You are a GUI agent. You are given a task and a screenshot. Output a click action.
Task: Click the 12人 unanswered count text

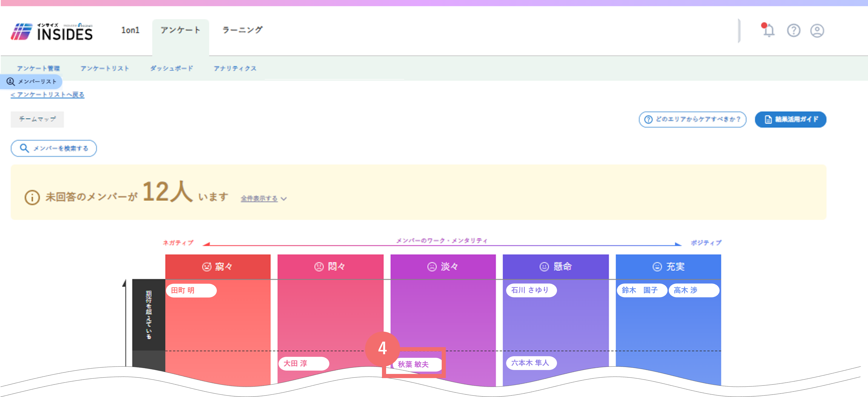[168, 192]
